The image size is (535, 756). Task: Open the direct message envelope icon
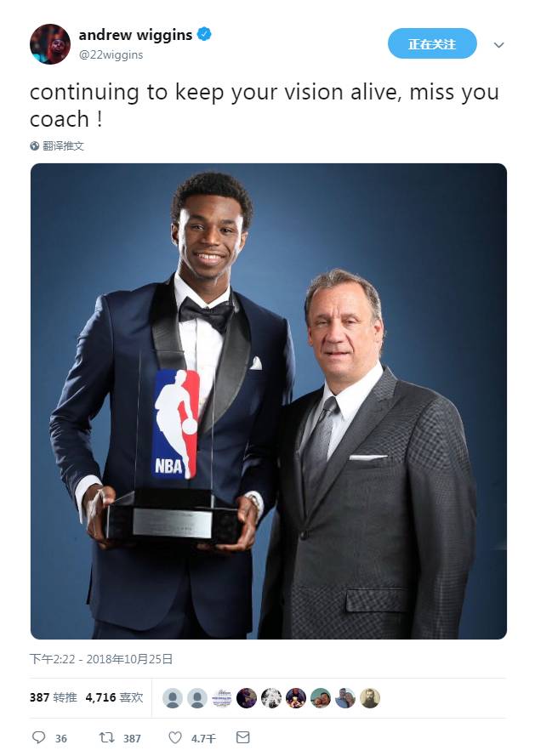click(x=243, y=736)
